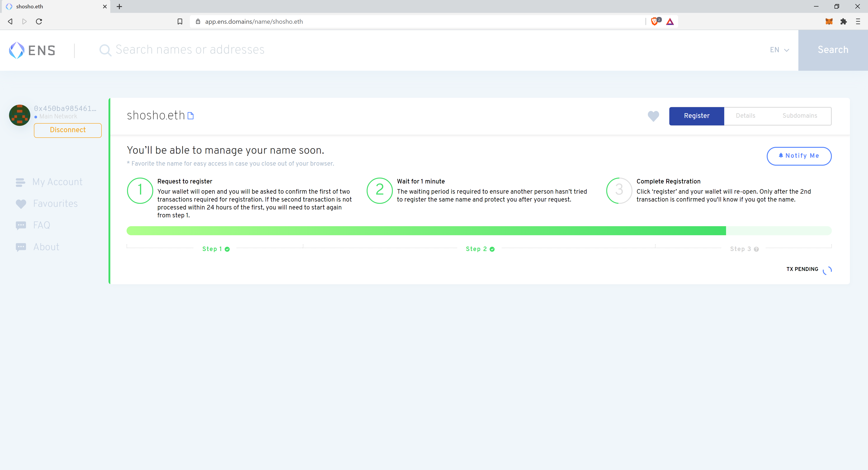The height and width of the screenshot is (470, 868).
Task: Click the Notify Me button
Action: coord(799,156)
